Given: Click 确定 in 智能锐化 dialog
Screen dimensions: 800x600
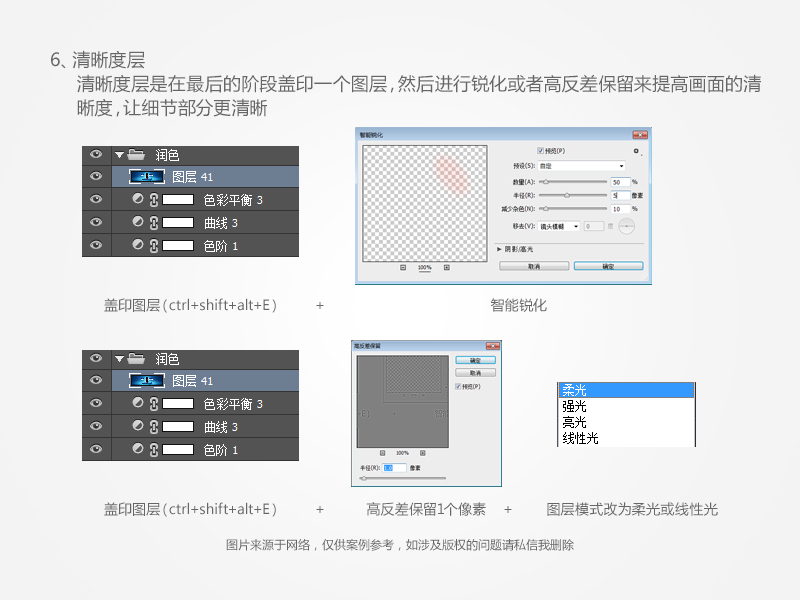Looking at the screenshot, I should pos(608,266).
